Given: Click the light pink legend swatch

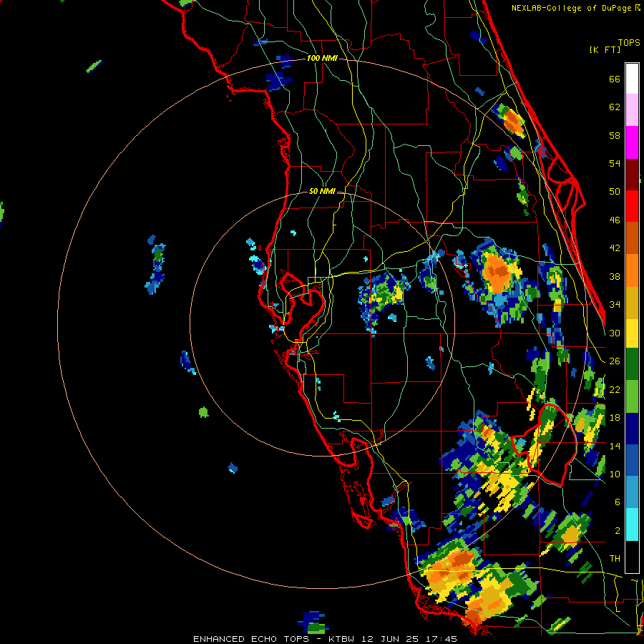Looking at the screenshot, I should click(632, 110).
